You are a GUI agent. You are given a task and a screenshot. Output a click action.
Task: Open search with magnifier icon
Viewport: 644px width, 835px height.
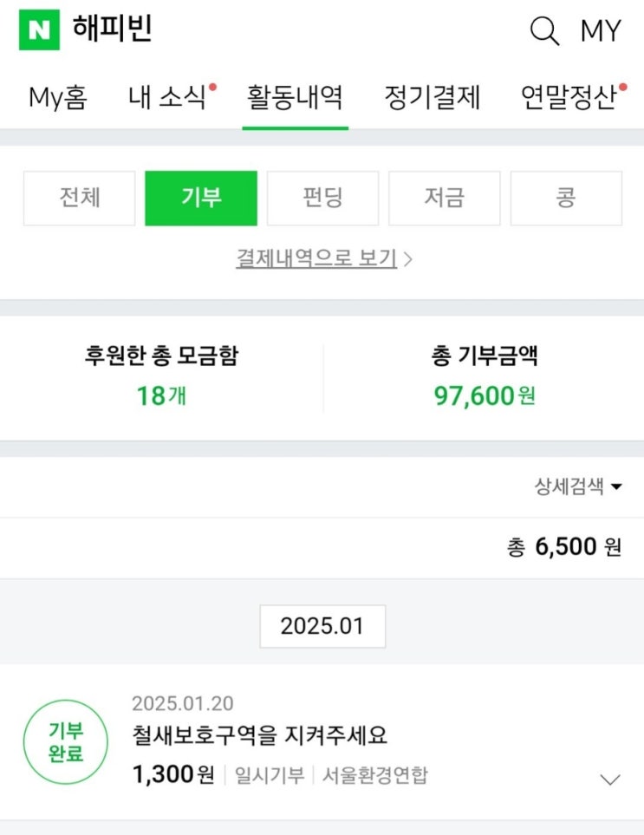click(544, 31)
